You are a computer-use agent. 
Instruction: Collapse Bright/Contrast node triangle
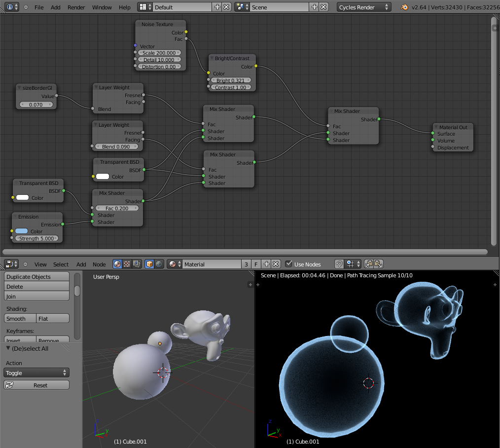[212, 58]
